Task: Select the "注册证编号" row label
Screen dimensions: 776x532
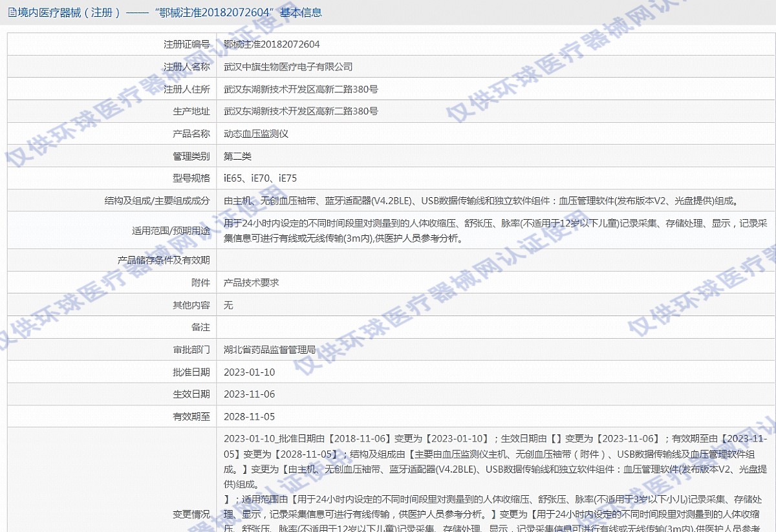Action: tap(187, 45)
